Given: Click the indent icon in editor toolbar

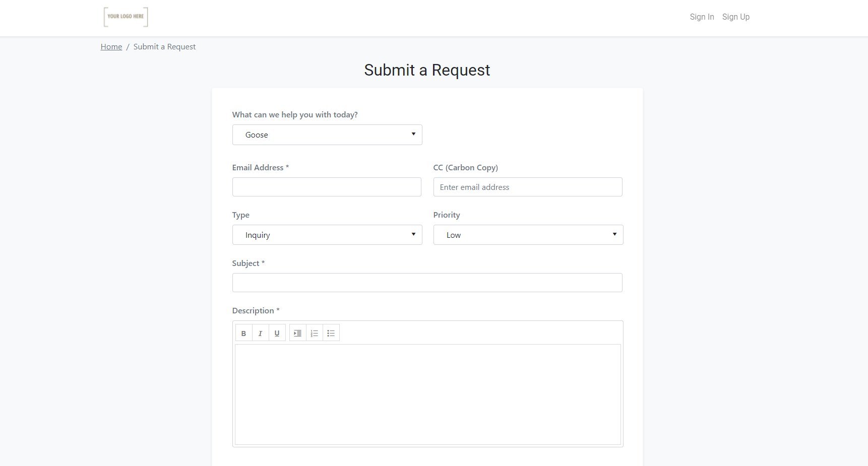Looking at the screenshot, I should 298,333.
